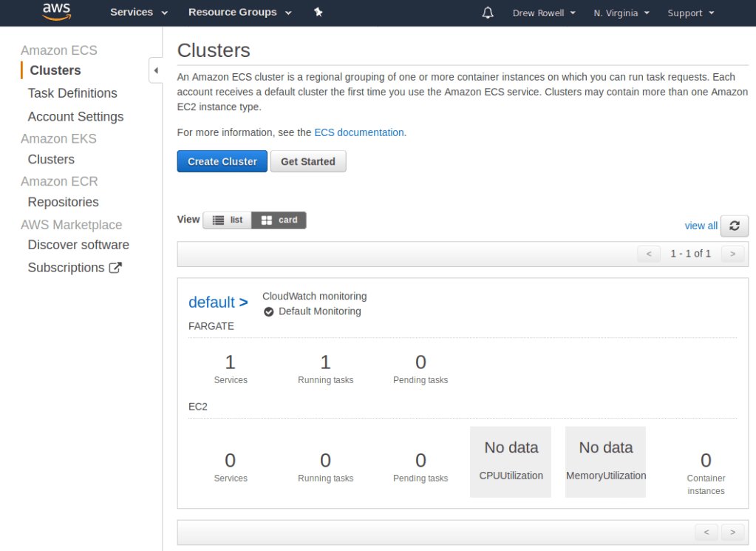
Task: Open the ECS documentation link
Action: [x=358, y=132]
